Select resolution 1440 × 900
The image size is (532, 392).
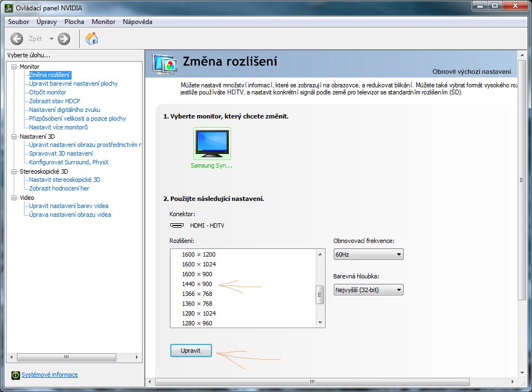click(197, 284)
